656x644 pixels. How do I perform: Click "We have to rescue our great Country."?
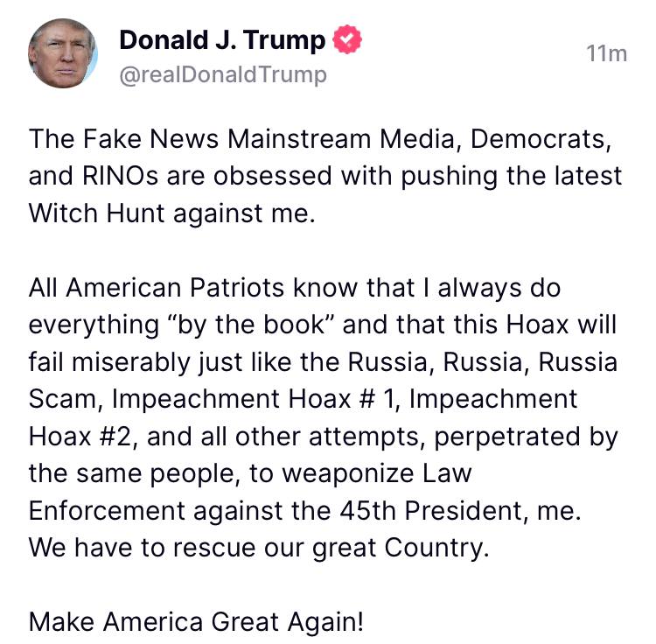259,548
